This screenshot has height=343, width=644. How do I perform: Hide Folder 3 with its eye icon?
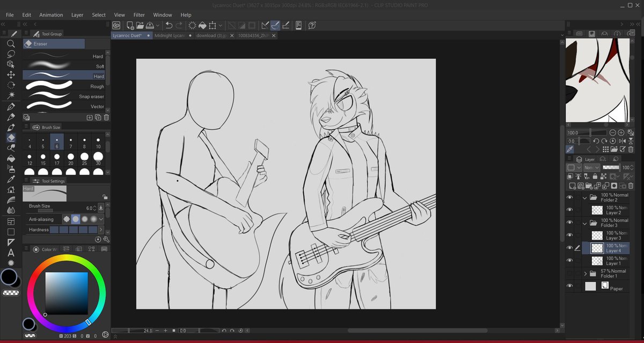pyautogui.click(x=570, y=222)
